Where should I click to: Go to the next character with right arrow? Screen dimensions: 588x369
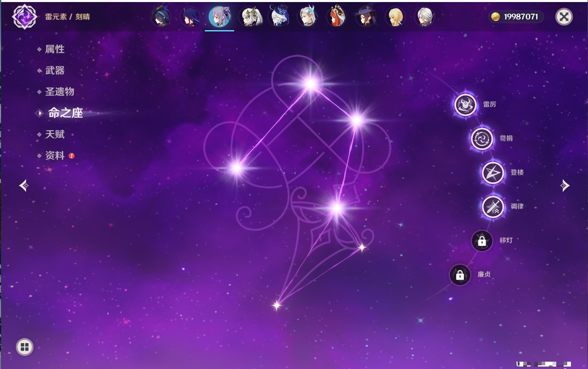click(565, 186)
